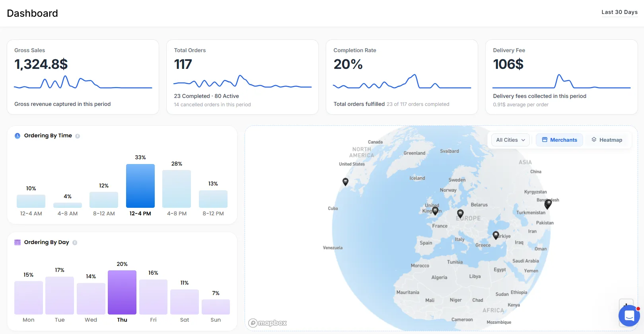Click the Tuesday bar showing 17%
Screen dimensions: 644x334
tap(60, 296)
